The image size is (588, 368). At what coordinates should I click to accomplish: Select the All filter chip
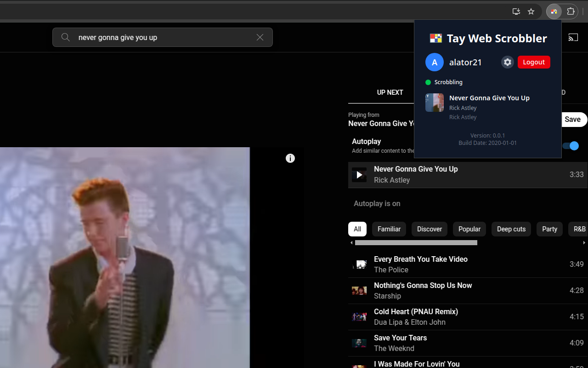pos(357,229)
